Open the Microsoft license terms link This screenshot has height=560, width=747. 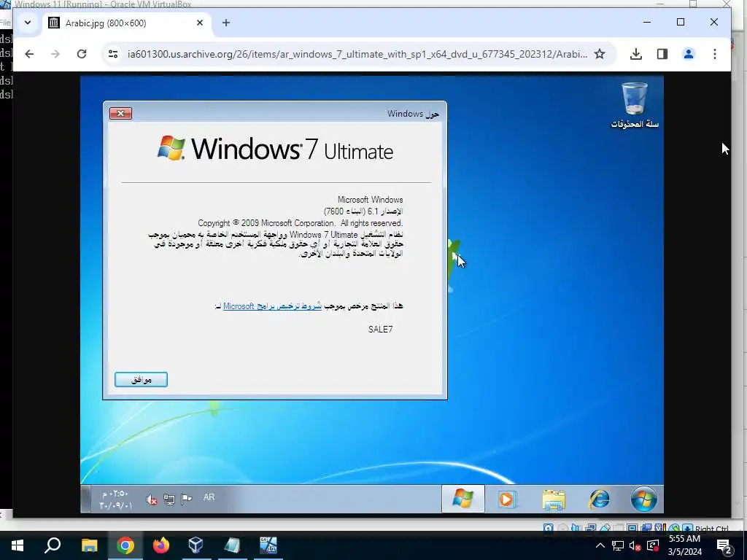(x=272, y=306)
